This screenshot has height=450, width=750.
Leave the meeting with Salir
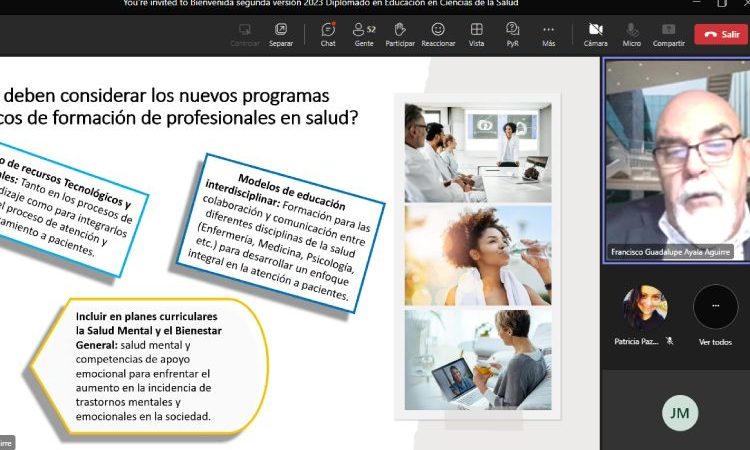pos(721,34)
